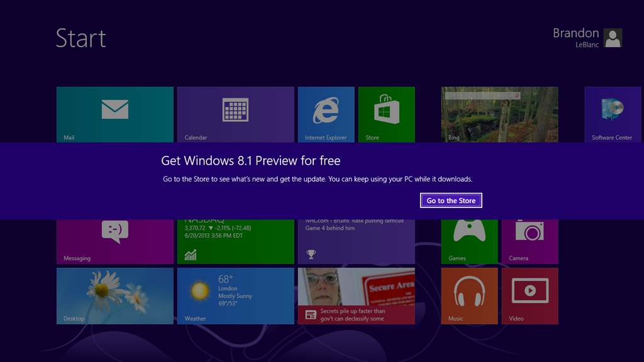Open the Windows Store tile
This screenshot has width=644, height=362.
point(386,114)
